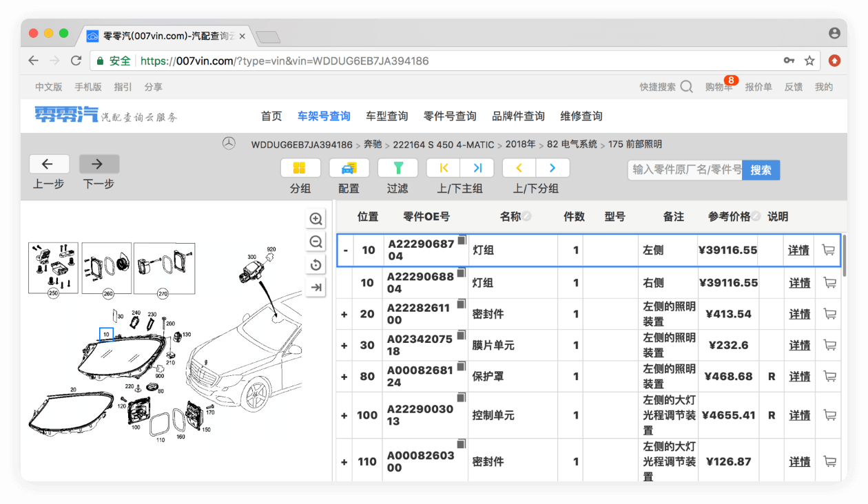Click the part number search input field

[685, 169]
